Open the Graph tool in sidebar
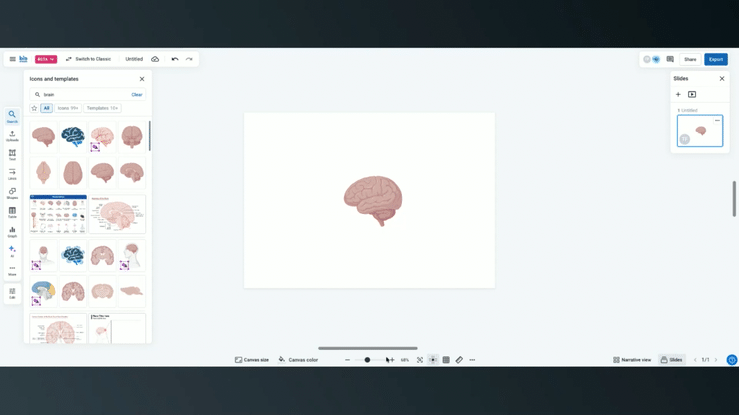 tap(12, 231)
